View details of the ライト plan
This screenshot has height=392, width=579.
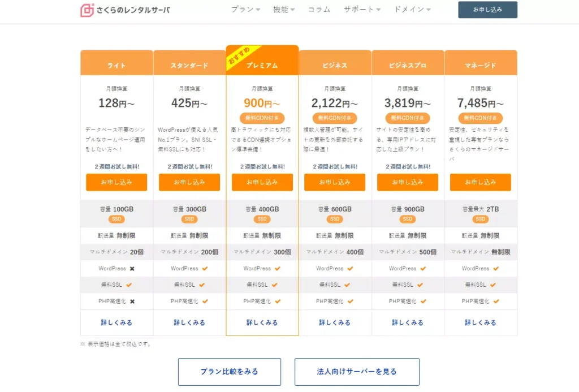(116, 322)
